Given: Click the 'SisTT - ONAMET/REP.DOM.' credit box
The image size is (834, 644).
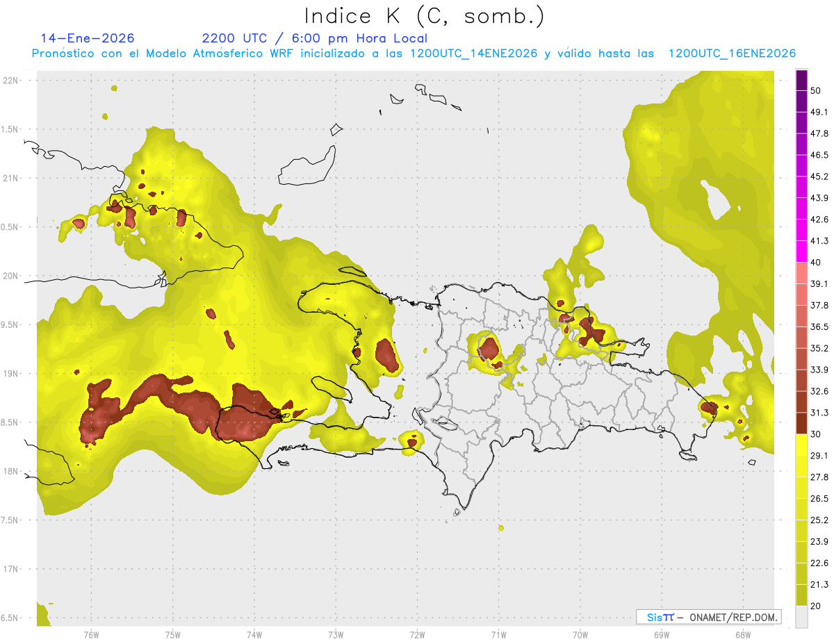Looking at the screenshot, I should [708, 617].
